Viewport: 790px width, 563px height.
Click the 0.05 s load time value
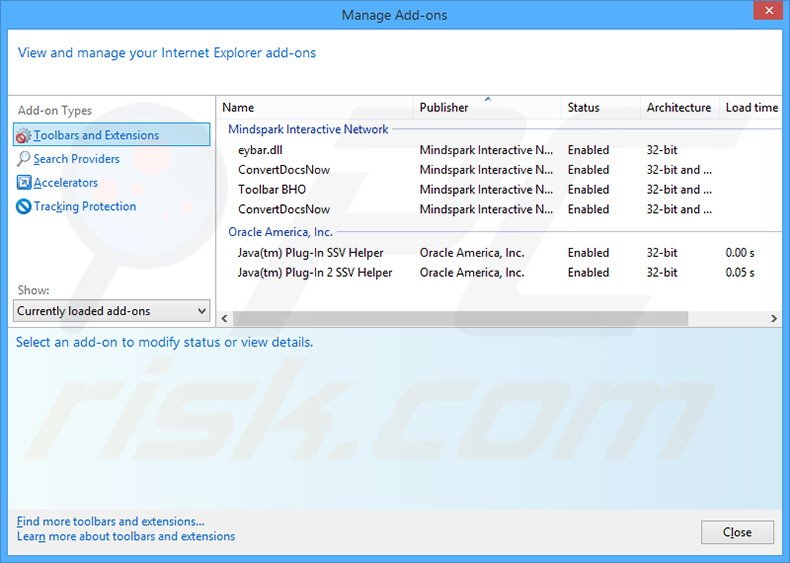coord(740,273)
